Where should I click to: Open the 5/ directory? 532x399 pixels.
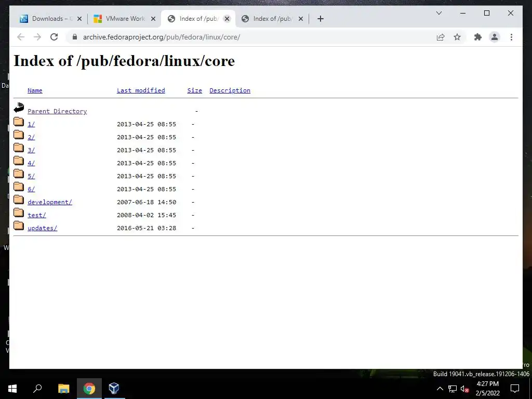tap(31, 176)
